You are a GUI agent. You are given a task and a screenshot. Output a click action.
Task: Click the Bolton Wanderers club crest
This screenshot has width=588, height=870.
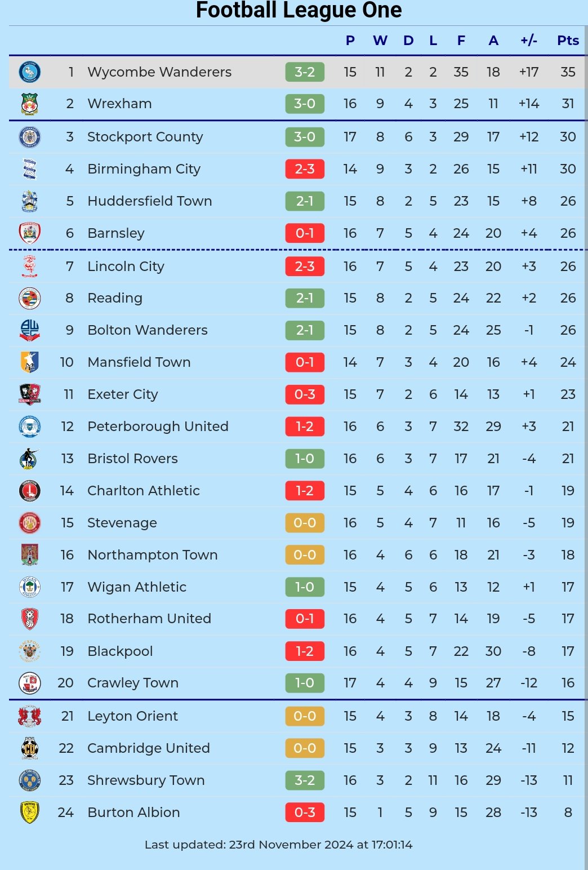(x=29, y=330)
